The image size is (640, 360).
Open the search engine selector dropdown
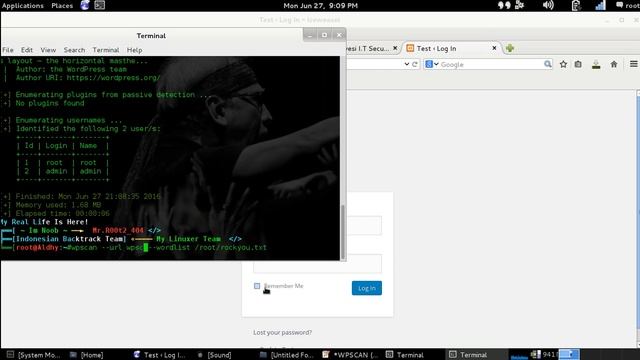(432, 64)
